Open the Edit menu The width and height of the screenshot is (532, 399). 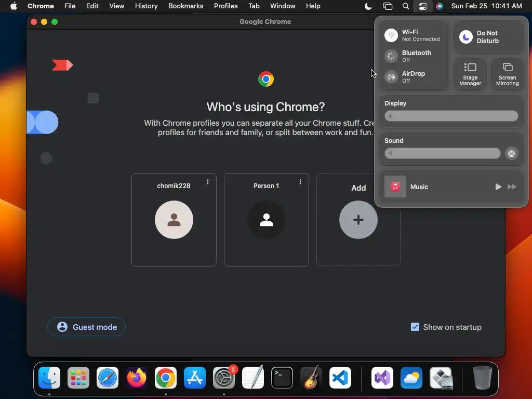coord(92,6)
